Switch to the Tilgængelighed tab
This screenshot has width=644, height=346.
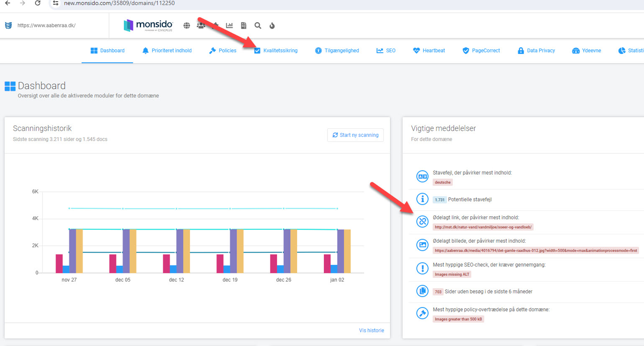[x=337, y=51]
